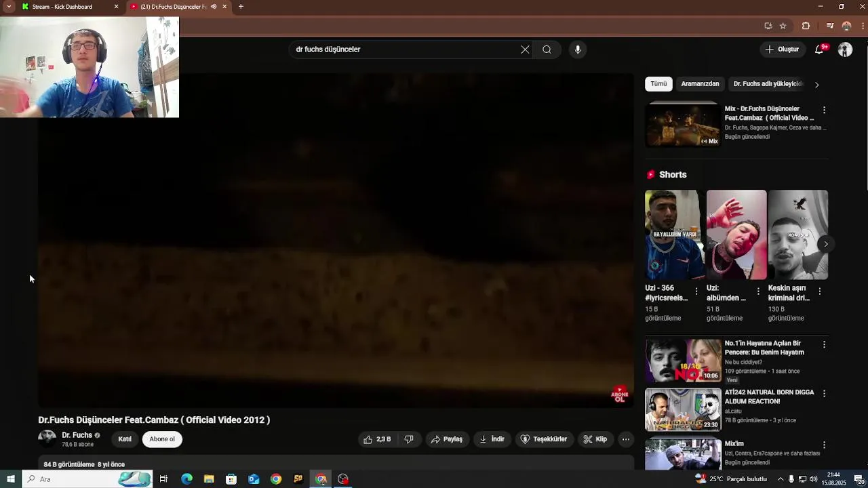868x488 pixels.
Task: Subscribe with Abone ol button
Action: (162, 439)
